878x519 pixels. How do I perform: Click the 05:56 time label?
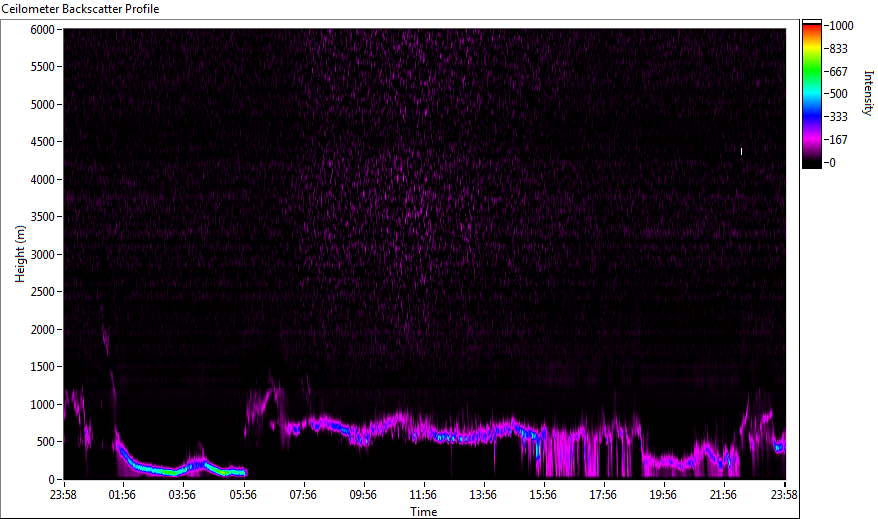click(x=243, y=495)
